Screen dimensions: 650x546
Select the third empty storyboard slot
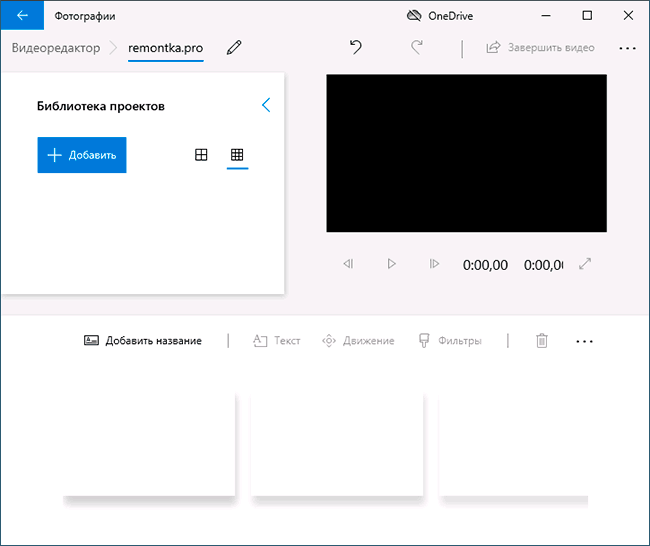point(514,444)
